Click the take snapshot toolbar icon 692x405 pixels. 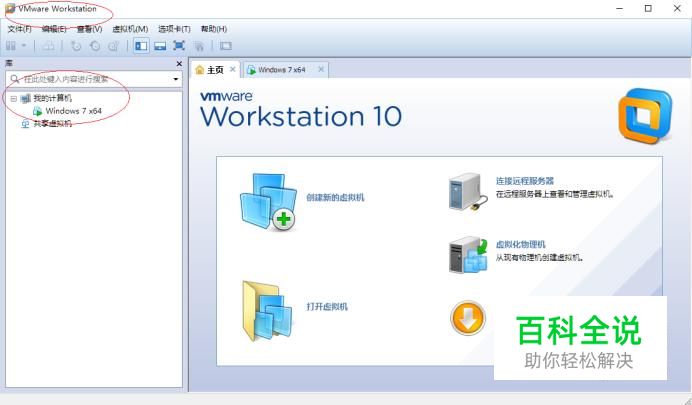pos(76,46)
